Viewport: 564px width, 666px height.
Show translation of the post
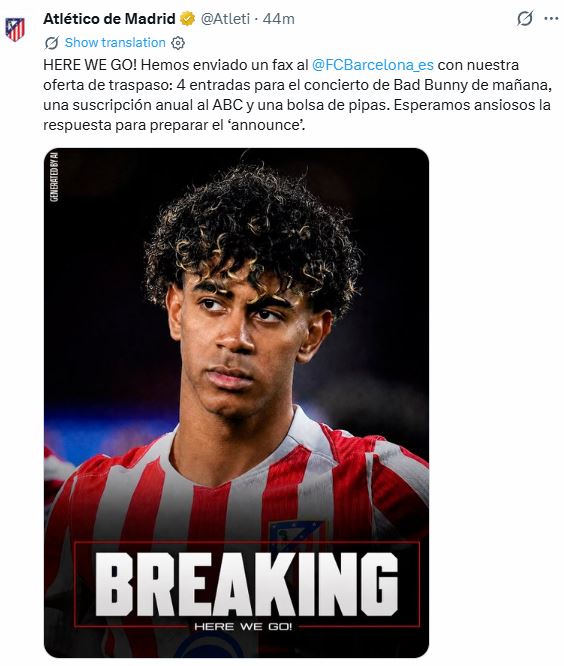click(x=115, y=42)
